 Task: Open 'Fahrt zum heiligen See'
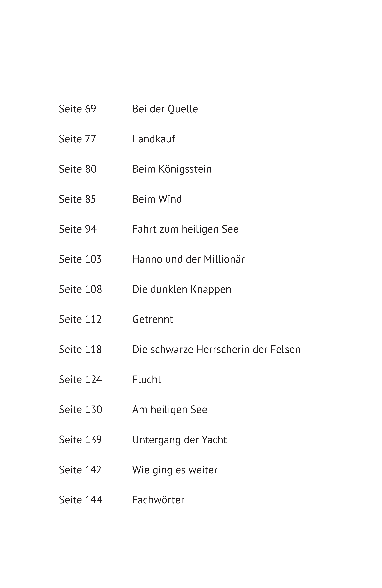(x=185, y=229)
